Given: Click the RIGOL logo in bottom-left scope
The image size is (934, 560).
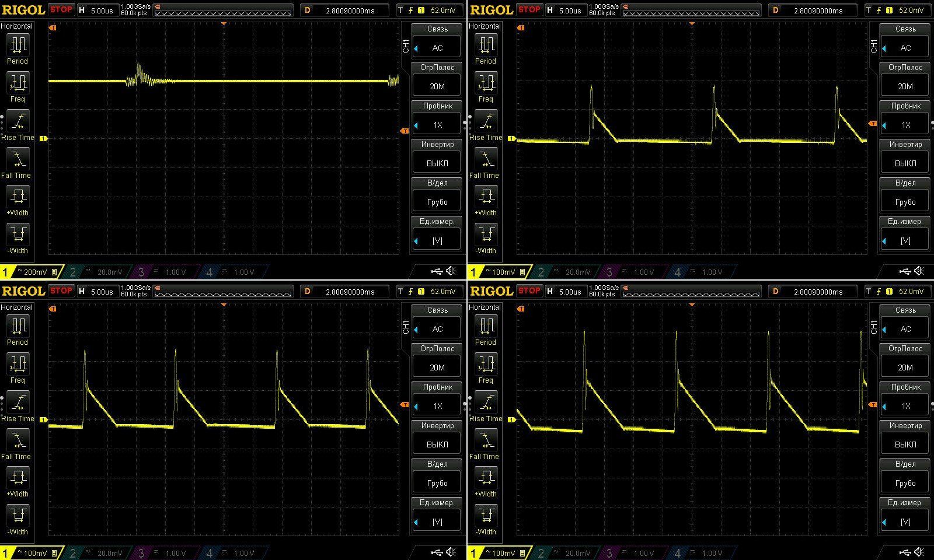Looking at the screenshot, I should (23, 291).
